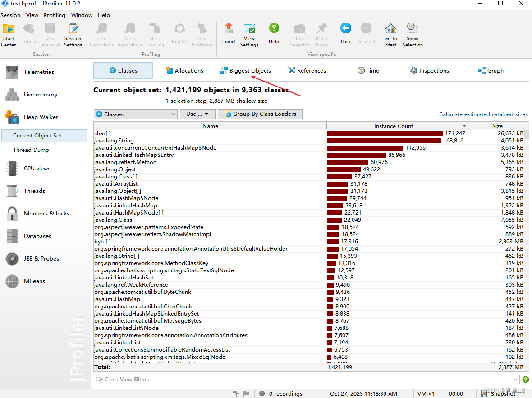
Task: Click Calculate estimated retained sizes link
Action: pos(483,114)
